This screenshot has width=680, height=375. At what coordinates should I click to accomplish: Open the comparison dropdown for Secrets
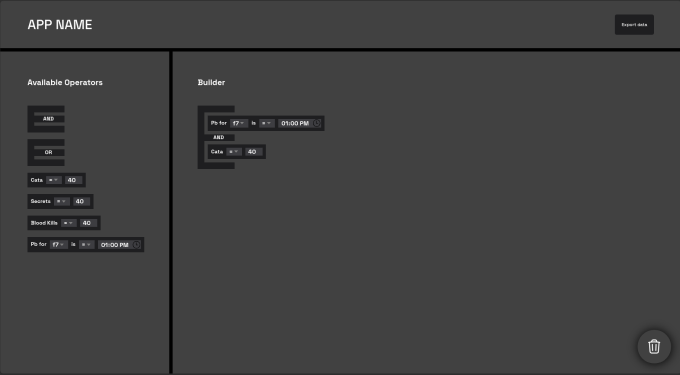62,201
